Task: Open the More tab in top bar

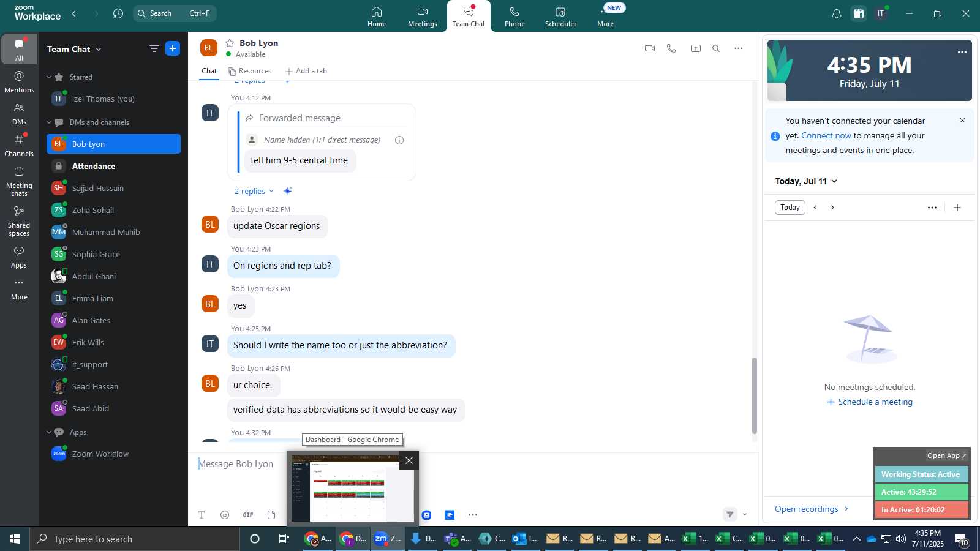Action: [605, 17]
